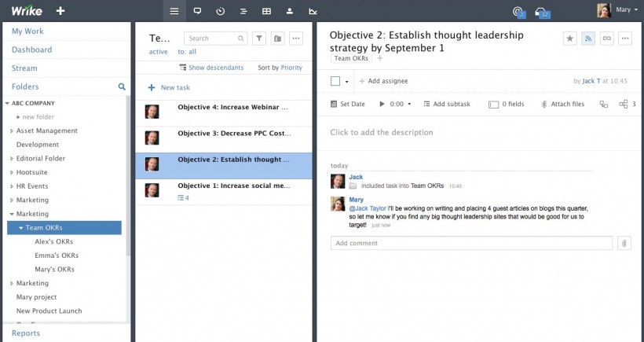Expand the Editorial Folder arrow
644x342 pixels.
coord(12,158)
